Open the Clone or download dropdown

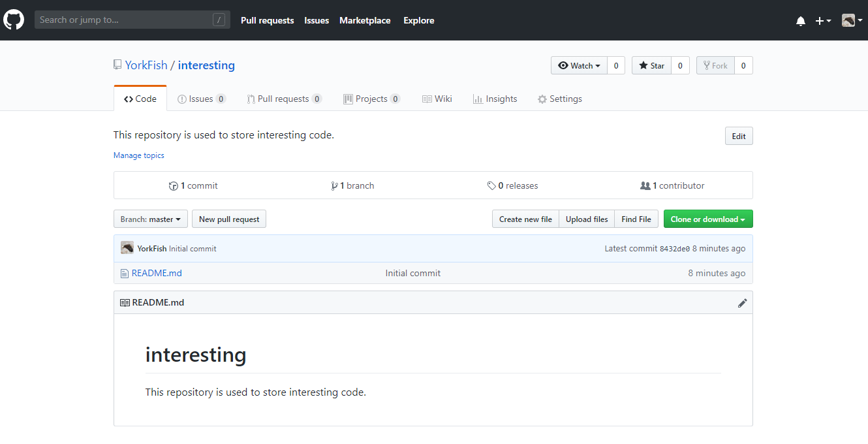[708, 219]
